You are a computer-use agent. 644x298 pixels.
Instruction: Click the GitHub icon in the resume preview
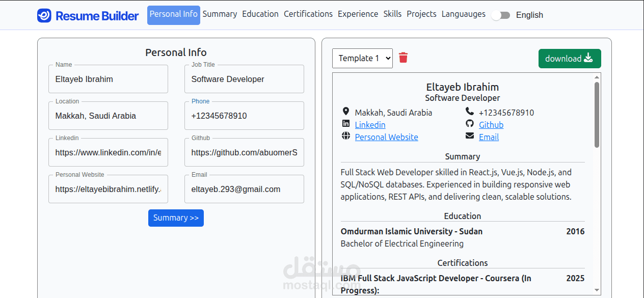[x=469, y=124]
